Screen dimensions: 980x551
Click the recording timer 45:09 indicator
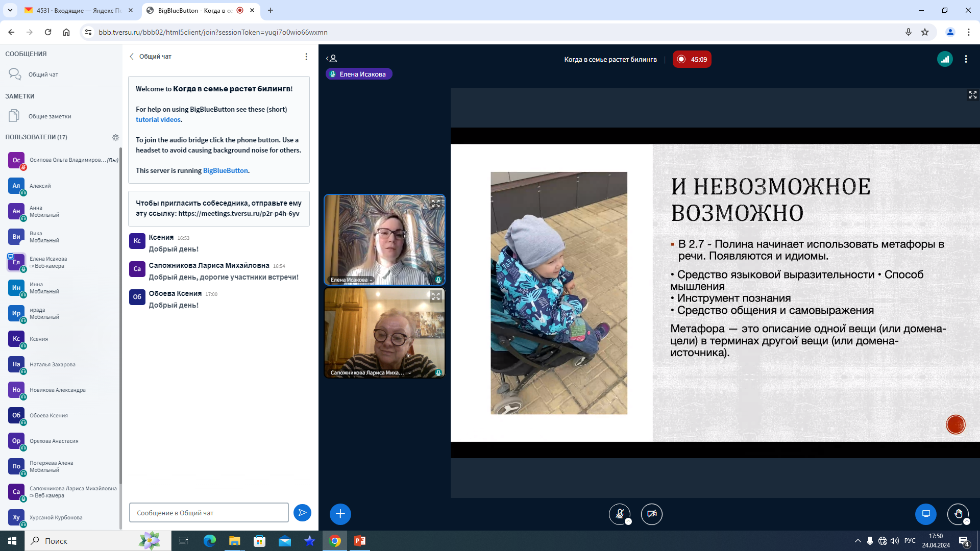pyautogui.click(x=692, y=59)
